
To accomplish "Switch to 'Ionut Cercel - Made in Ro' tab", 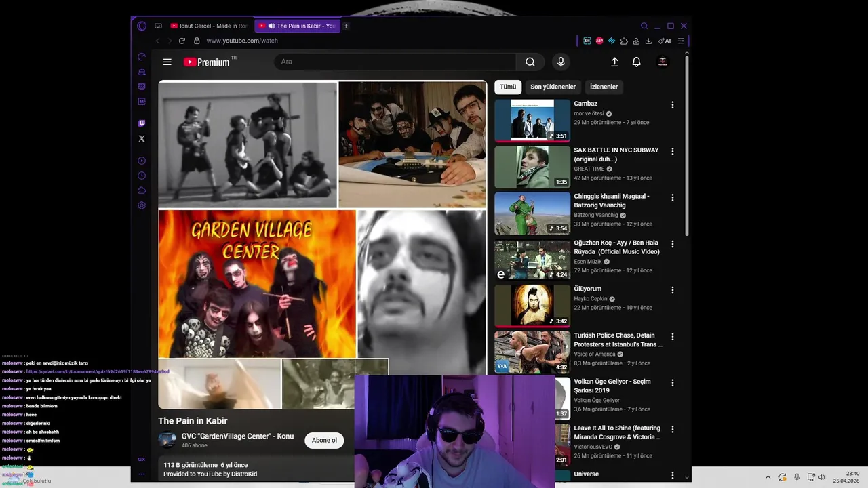I will click(x=209, y=26).
